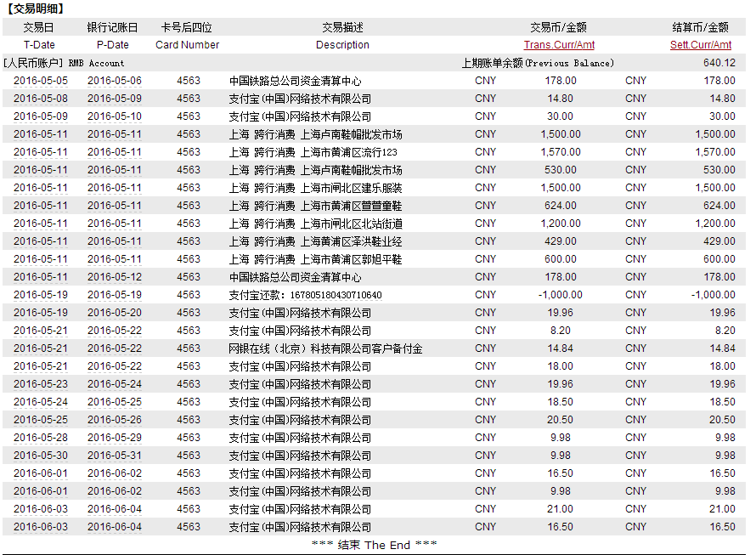Select posting date 2016-05-24
The image size is (756, 555).
coord(115,384)
